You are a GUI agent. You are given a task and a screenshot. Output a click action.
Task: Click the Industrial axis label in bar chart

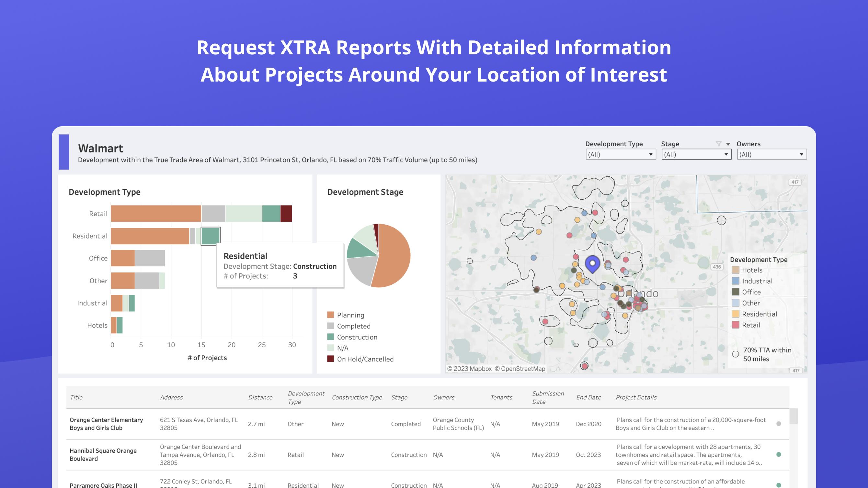tap(92, 303)
